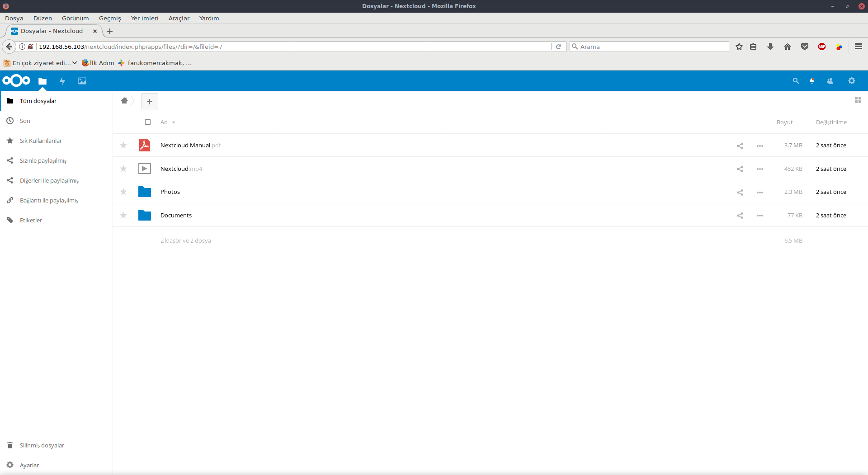The image size is (868, 475).
Task: Open the Activity lightning bolt app
Action: 62,81
